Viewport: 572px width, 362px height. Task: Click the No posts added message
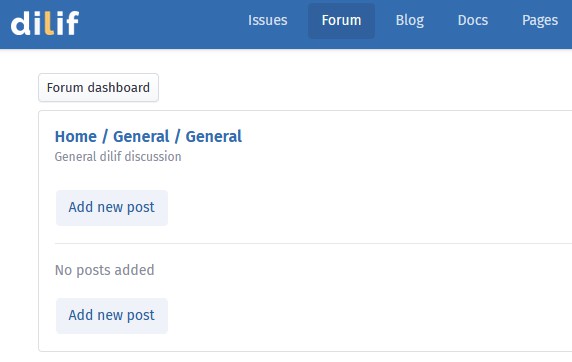(x=105, y=270)
